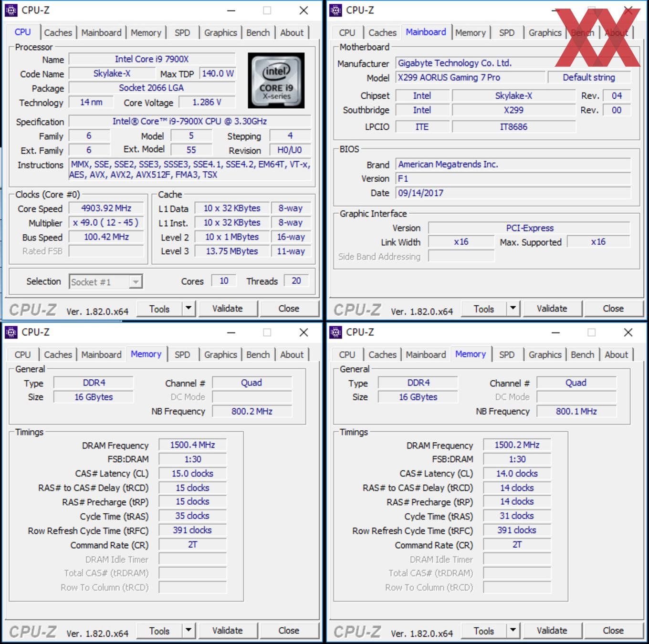
Task: Open Tools dropdown arrow in bottom-left Memory window
Action: point(188,631)
